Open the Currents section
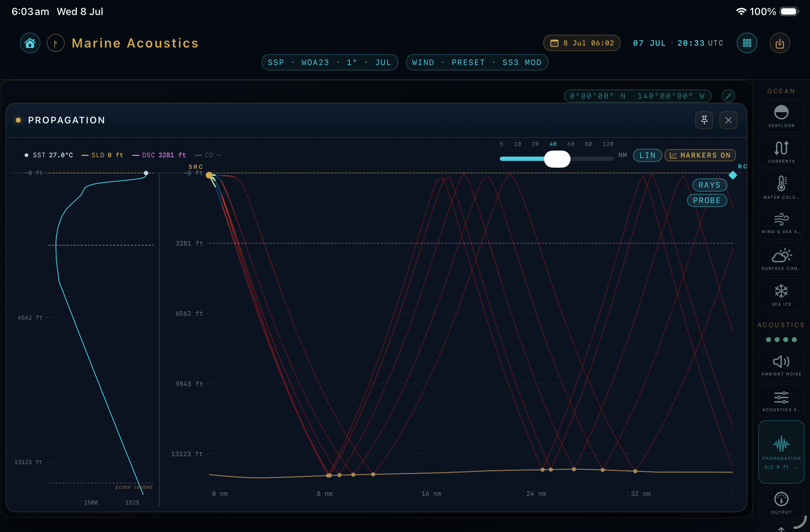 click(781, 152)
